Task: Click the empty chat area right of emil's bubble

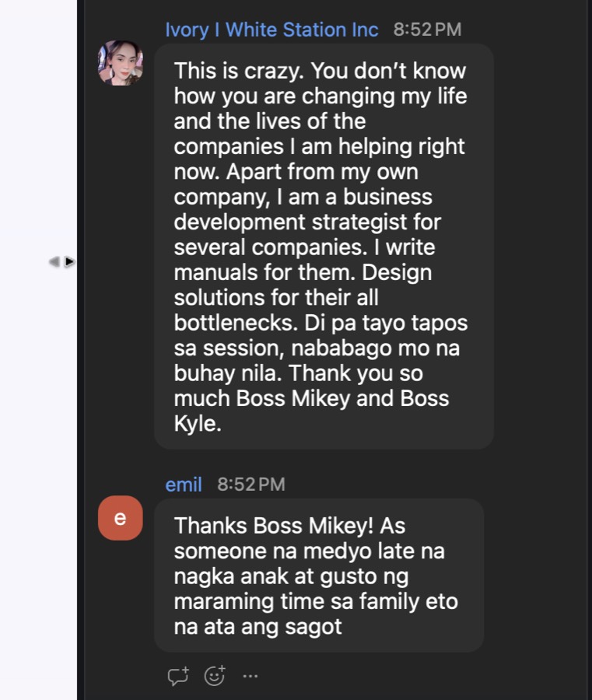Action: coord(535,576)
